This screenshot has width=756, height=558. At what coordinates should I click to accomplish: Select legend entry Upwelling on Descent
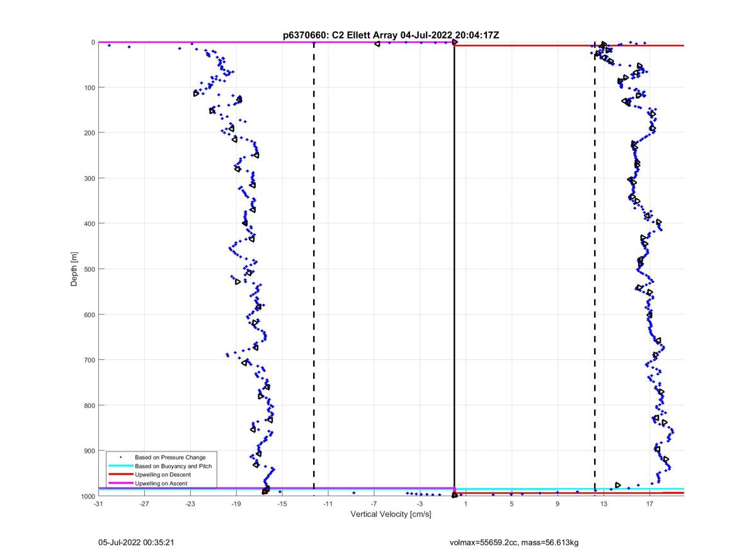click(163, 474)
